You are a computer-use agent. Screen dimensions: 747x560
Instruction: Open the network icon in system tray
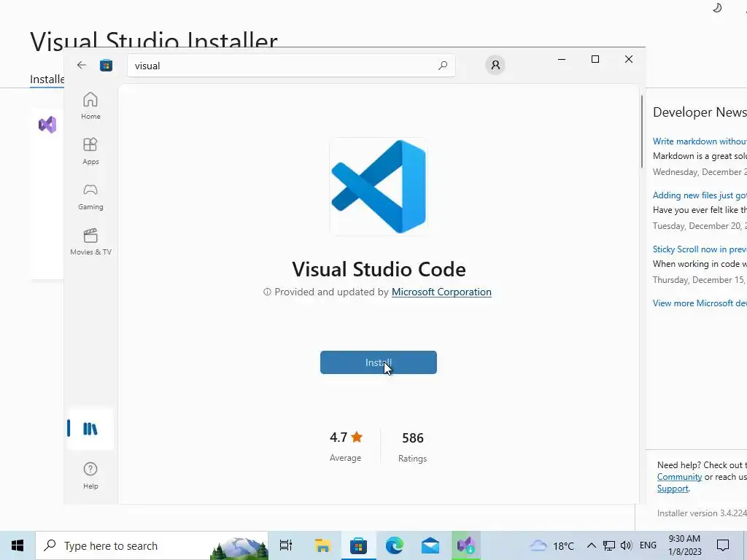[609, 545]
